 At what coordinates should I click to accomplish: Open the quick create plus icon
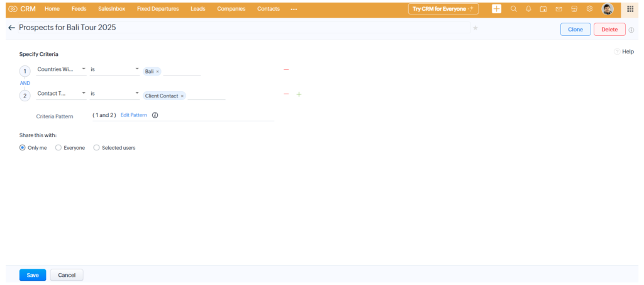(x=497, y=9)
